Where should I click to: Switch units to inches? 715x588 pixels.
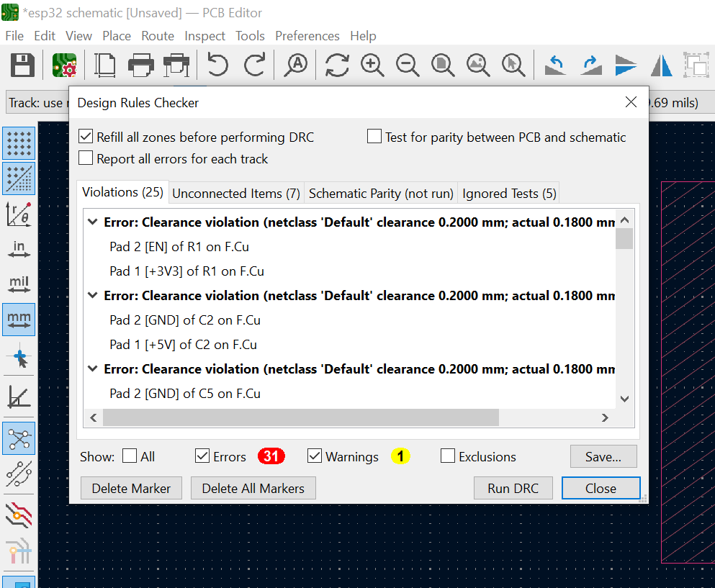(x=19, y=249)
